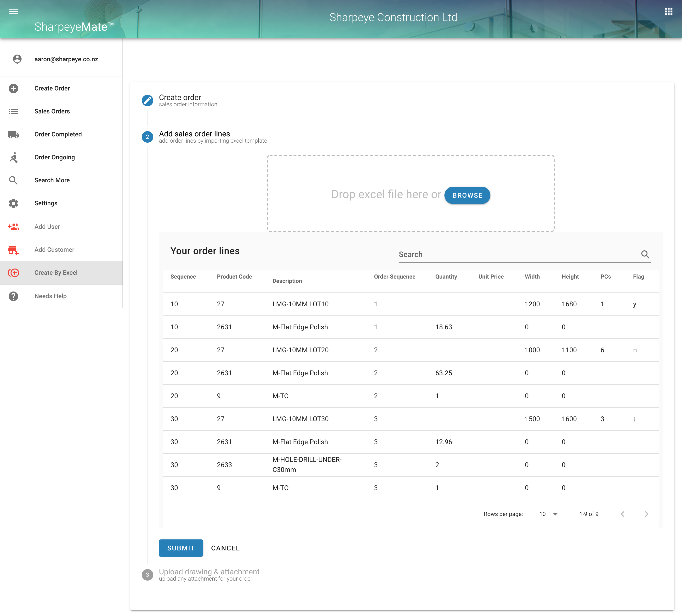Open the hamburger navigation menu
The height and width of the screenshot is (616, 682).
click(13, 11)
